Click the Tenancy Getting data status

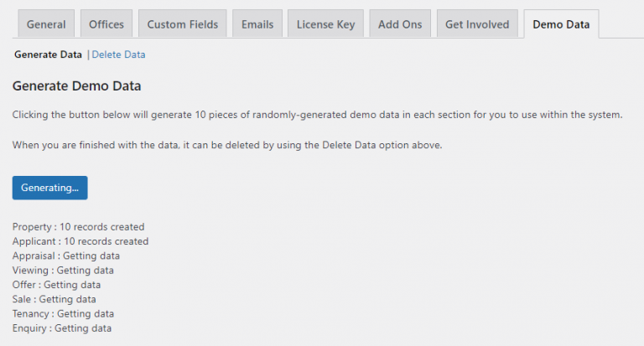[x=63, y=314]
